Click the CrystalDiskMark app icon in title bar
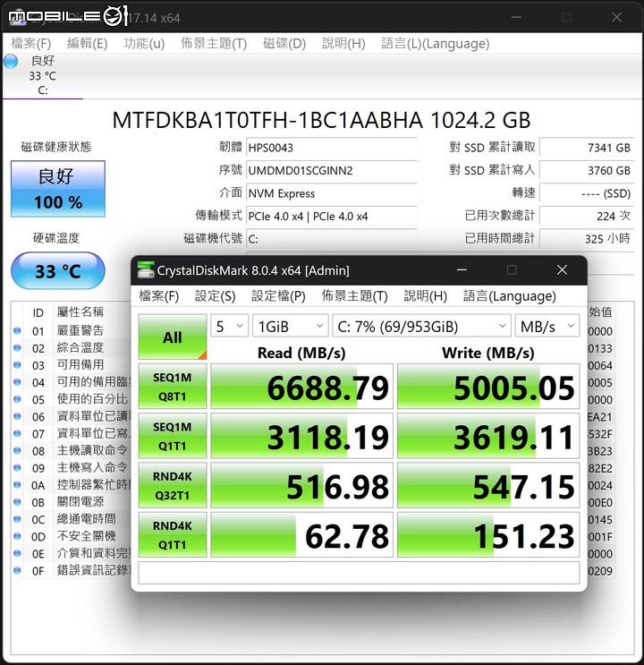 point(146,270)
